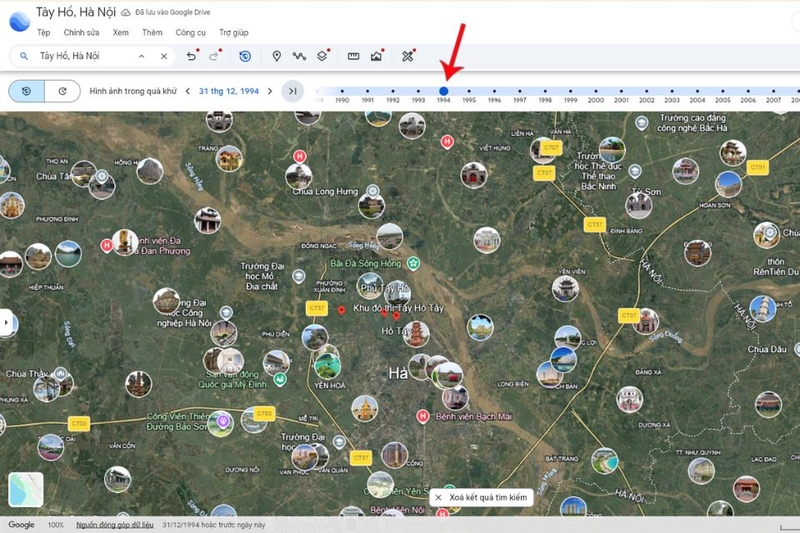The width and height of the screenshot is (800, 533).
Task: Open the Nguồn đóng góp dữ liệu link
Action: coord(115,525)
